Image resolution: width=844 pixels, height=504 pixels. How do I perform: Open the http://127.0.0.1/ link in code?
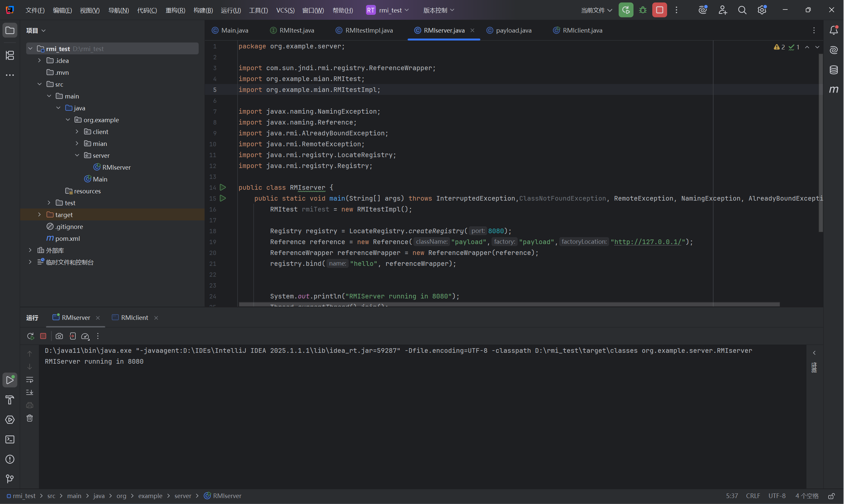point(648,242)
